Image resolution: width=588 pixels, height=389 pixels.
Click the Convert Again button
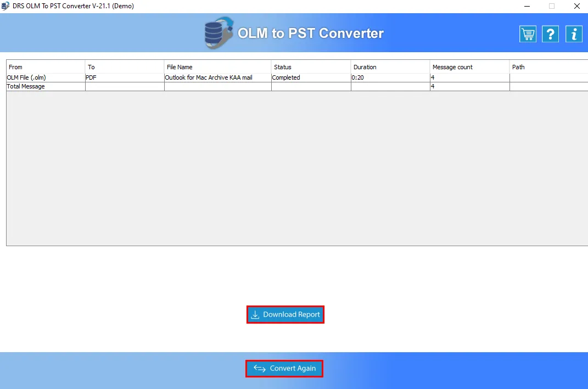284,368
